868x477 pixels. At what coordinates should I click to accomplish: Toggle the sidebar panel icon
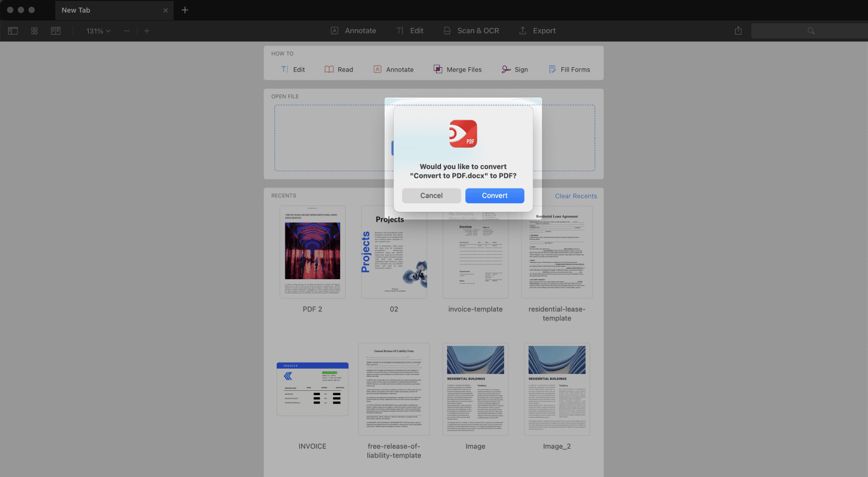click(x=13, y=31)
